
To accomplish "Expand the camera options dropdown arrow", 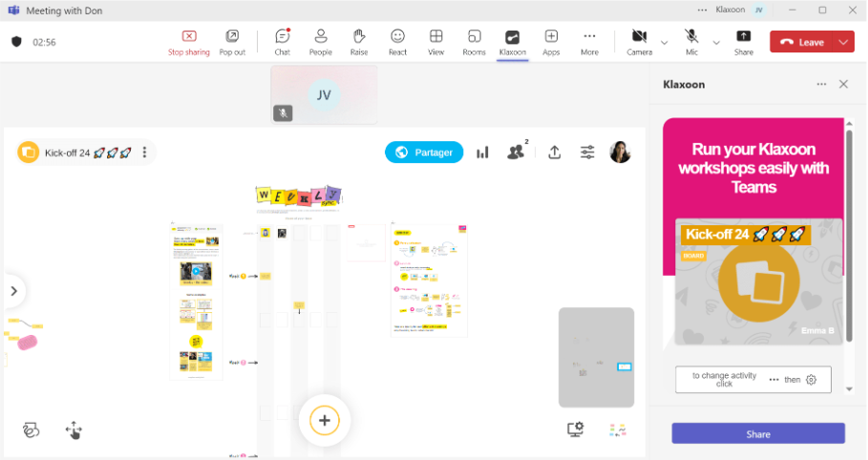I will (664, 43).
